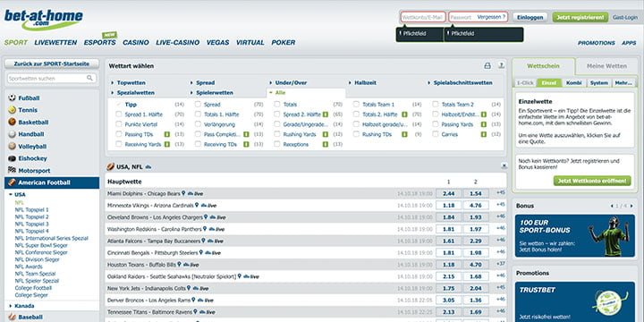This screenshot has width=644, height=322.
Task: Click previous arrow in Bonus panel
Action: click(612, 206)
